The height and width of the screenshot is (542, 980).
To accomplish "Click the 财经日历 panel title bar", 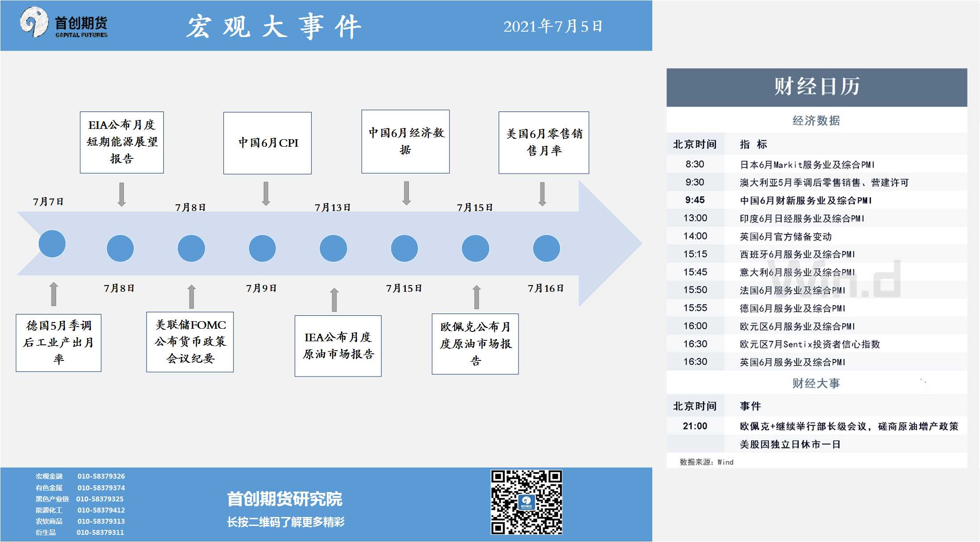I will 816,87.
